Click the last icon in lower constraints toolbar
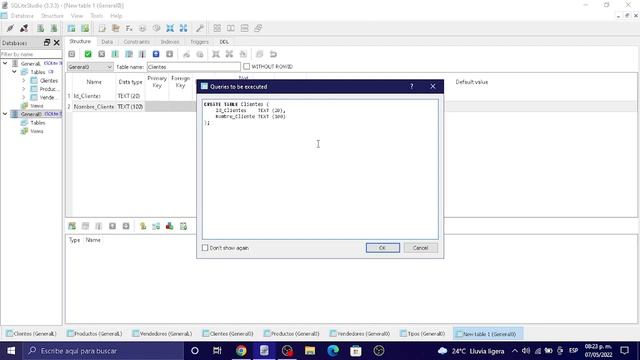The image size is (640, 360). click(x=183, y=226)
